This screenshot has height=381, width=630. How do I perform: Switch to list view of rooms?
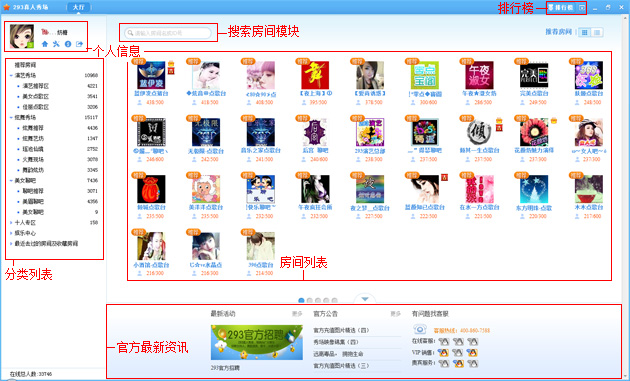[x=597, y=32]
